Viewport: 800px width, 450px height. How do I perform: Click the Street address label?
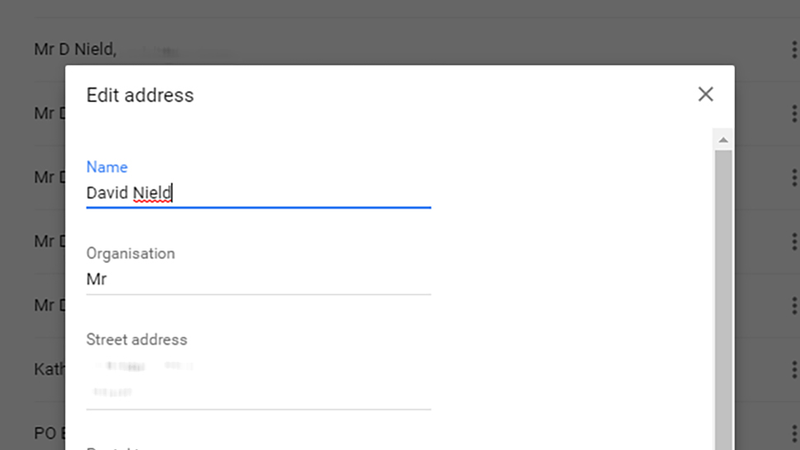pyautogui.click(x=137, y=340)
